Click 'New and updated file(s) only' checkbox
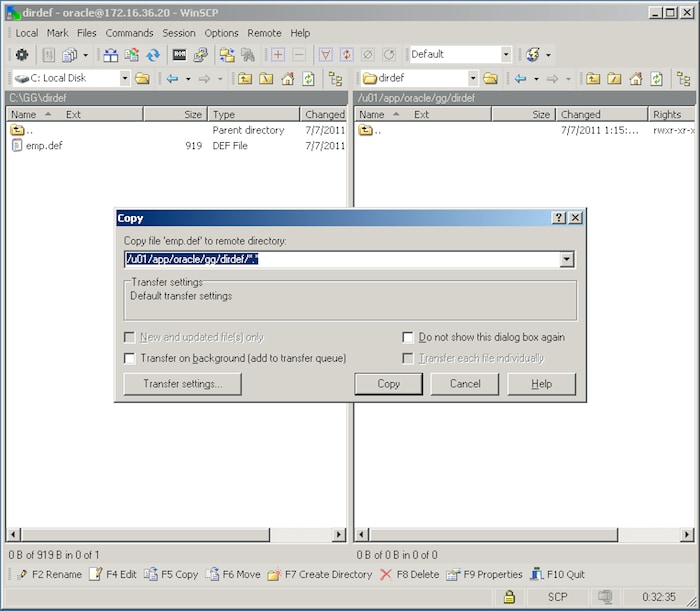The image size is (700, 611). coord(129,337)
